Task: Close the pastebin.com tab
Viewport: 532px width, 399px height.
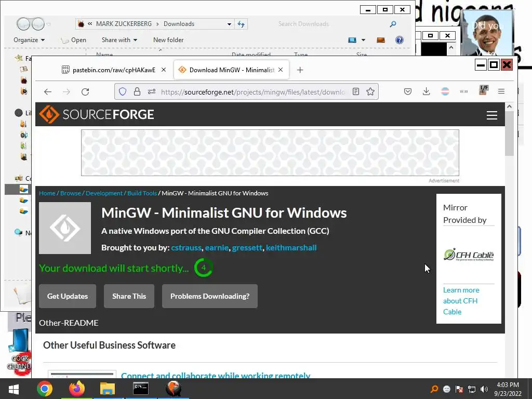Action: pyautogui.click(x=164, y=70)
